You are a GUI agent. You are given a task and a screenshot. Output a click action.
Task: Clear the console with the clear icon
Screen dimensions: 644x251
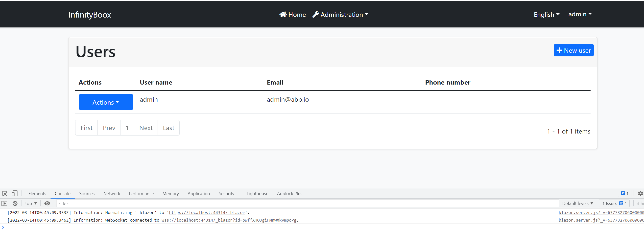tap(15, 203)
